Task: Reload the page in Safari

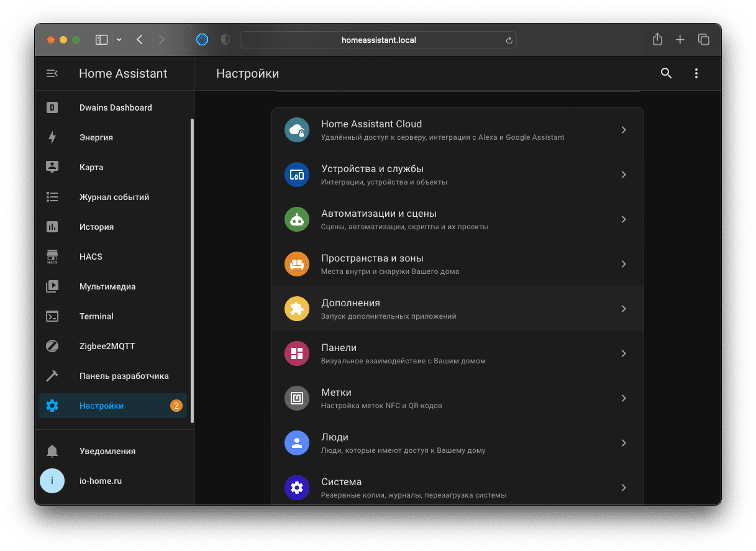Action: click(509, 40)
